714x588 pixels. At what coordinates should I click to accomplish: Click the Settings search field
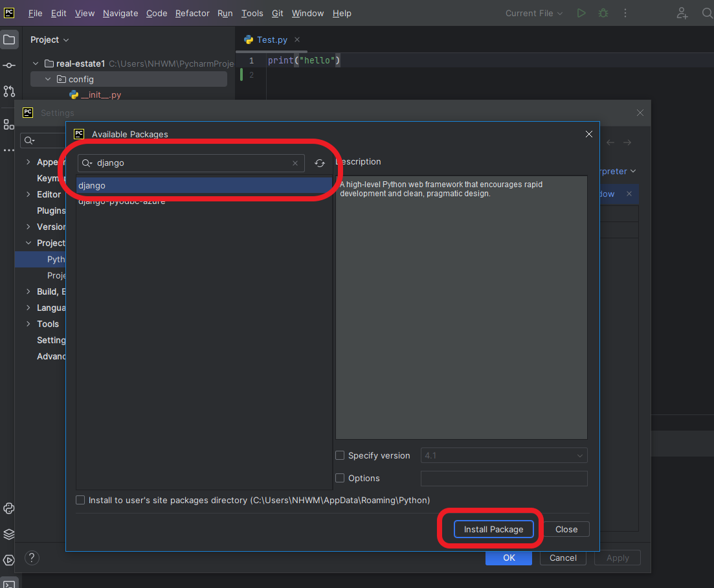point(43,141)
